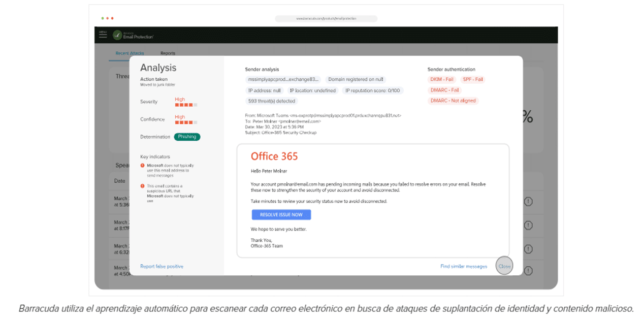644x320 pixels.
Task: Click the Barracuda caption text below the screenshot
Action: [x=326, y=308]
